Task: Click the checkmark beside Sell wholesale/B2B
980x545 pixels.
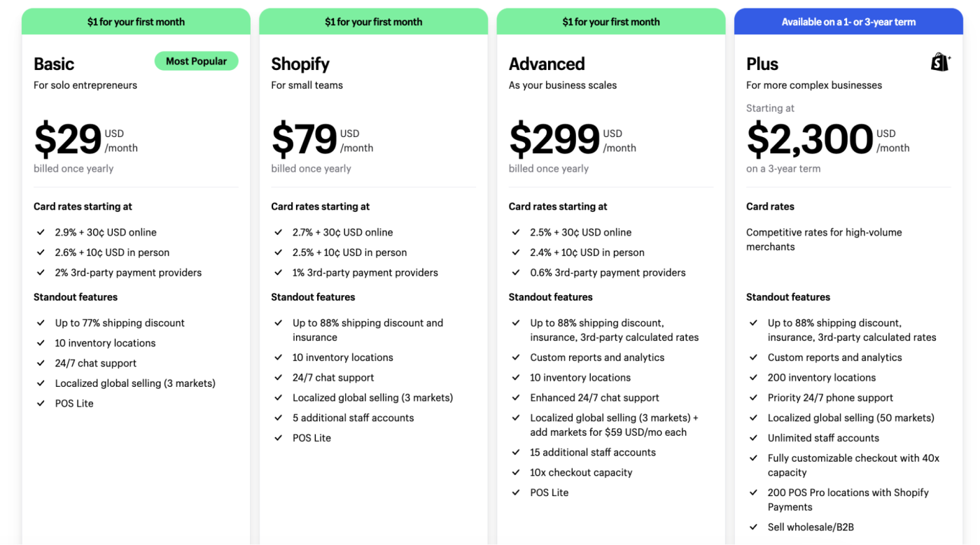Action: coord(753,527)
